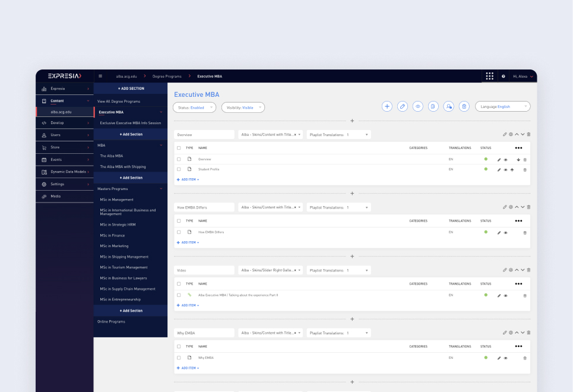Open MSc in Finance program link
Image resolution: width=573 pixels, height=392 pixels.
[112, 236]
